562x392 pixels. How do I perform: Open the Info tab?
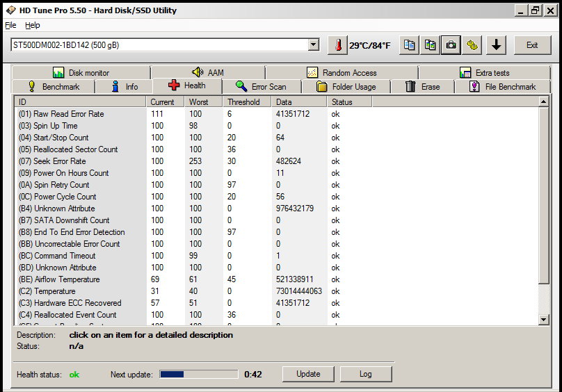[124, 87]
